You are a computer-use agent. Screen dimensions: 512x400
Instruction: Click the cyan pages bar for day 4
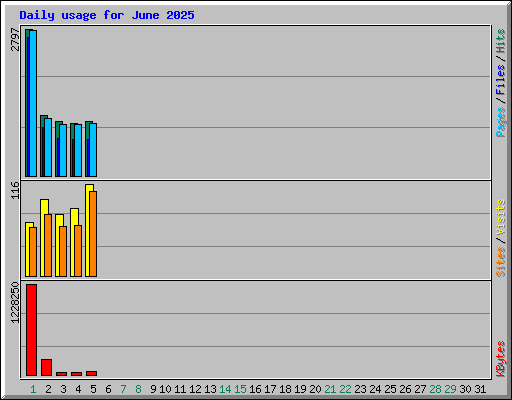(x=78, y=150)
